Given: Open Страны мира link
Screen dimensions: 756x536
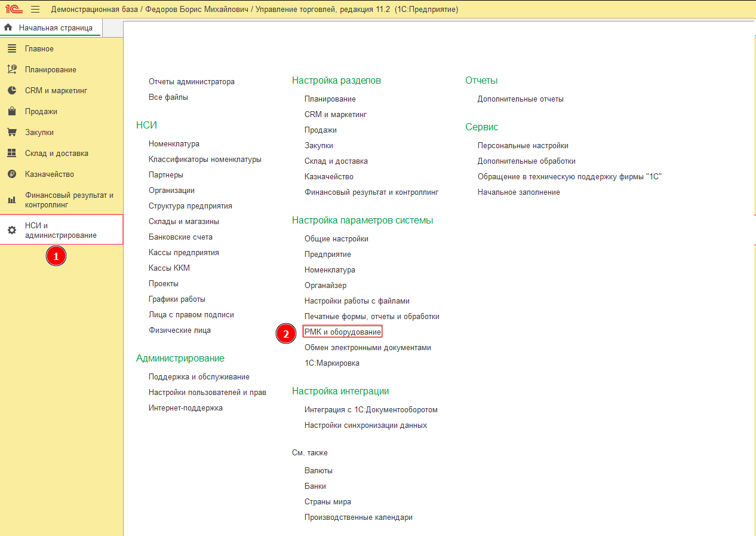Looking at the screenshot, I should click(328, 502).
